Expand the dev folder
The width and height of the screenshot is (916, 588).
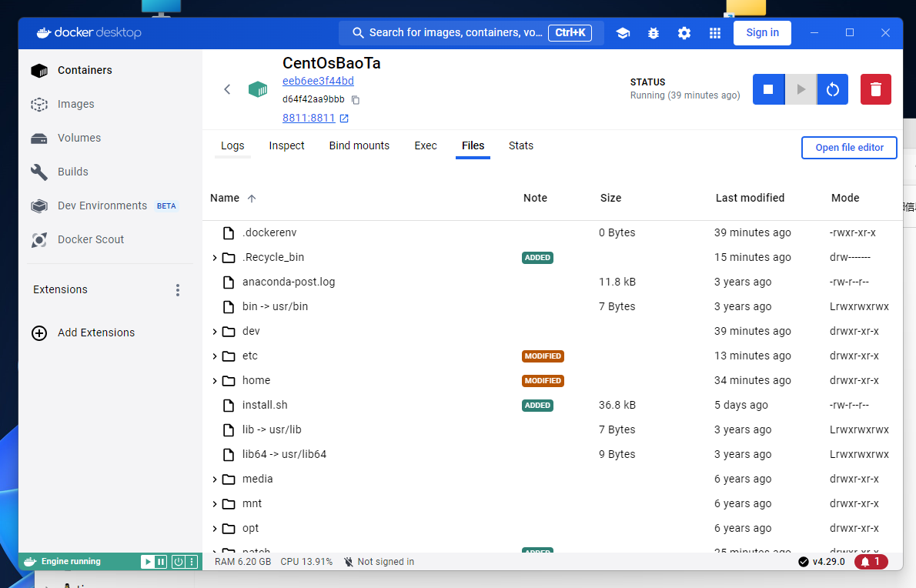[x=215, y=332]
